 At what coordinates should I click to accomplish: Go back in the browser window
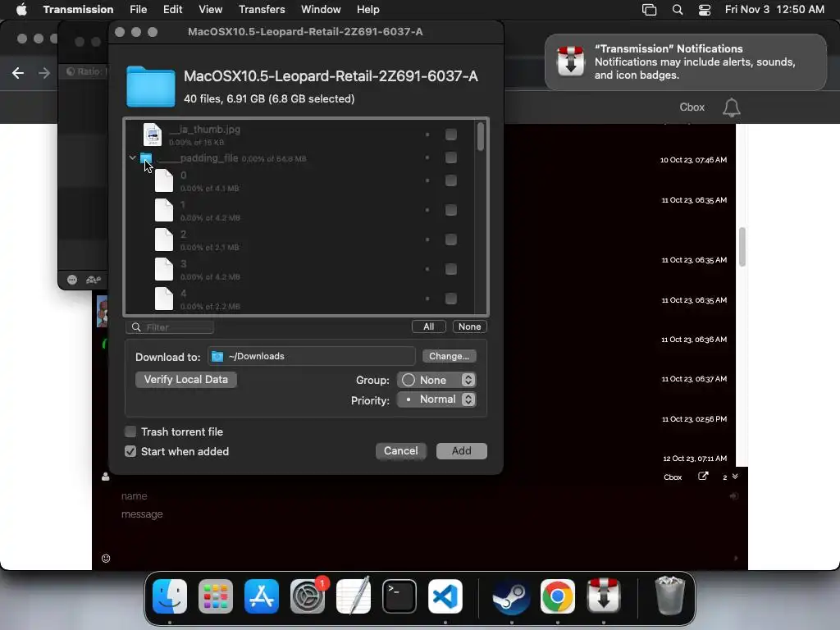pyautogui.click(x=18, y=73)
